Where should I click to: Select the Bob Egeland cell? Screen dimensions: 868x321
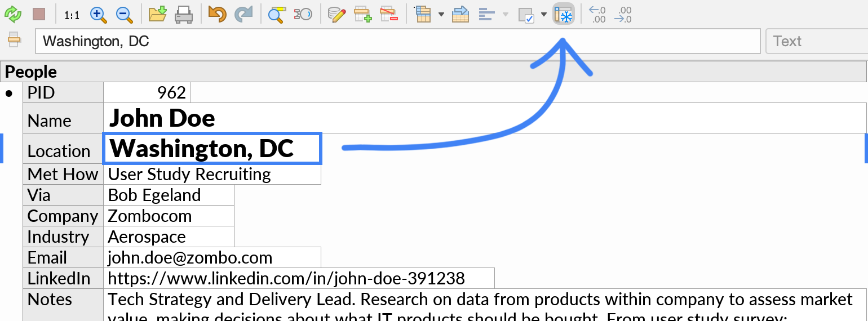click(169, 195)
